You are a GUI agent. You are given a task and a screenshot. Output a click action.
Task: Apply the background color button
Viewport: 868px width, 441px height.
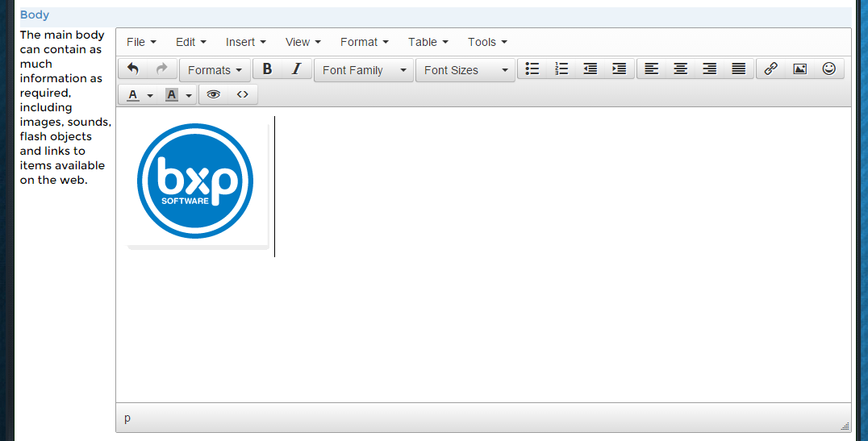(x=172, y=94)
